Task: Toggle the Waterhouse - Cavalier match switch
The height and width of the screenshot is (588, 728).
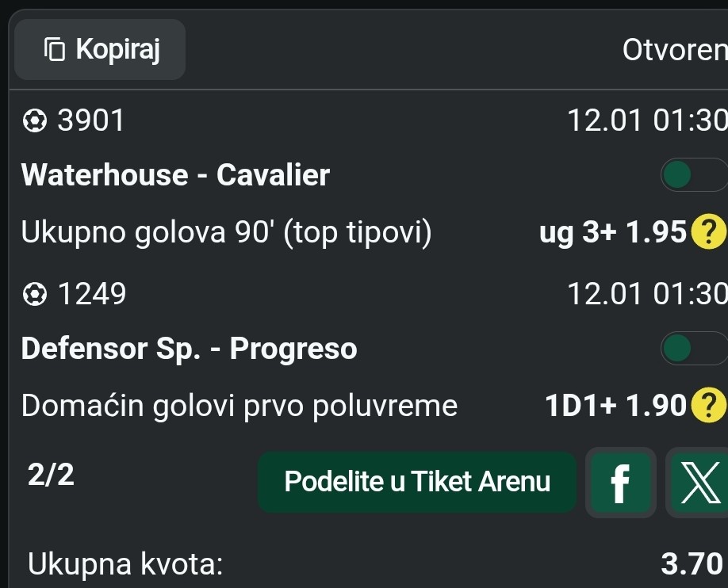Action: [692, 175]
